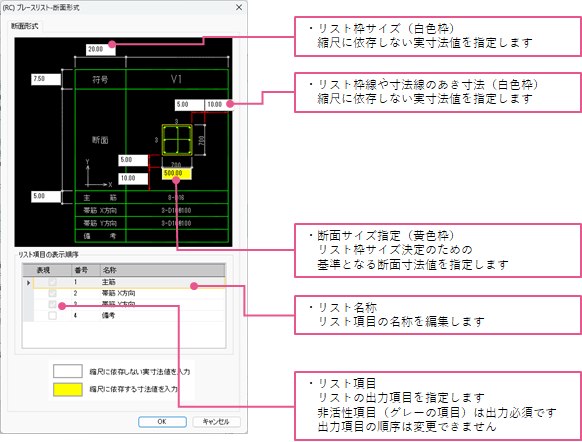Click the 5.00 field beside the 主筋 row
Screen dimensions: 582x442
[x=46, y=196]
